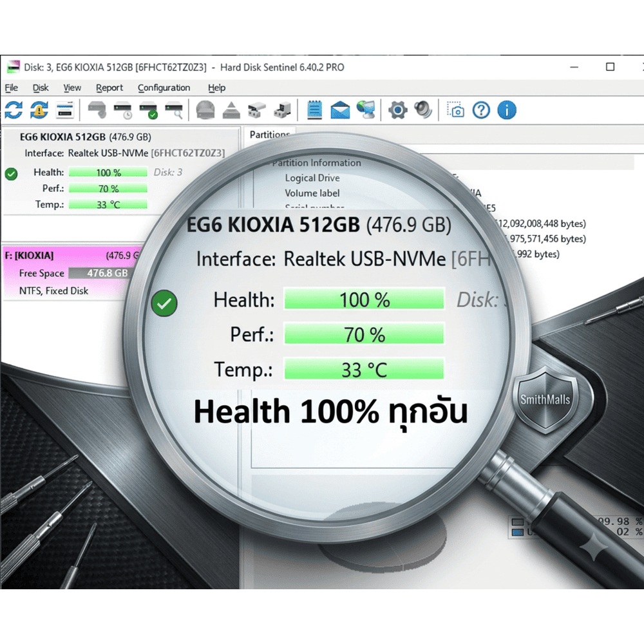Viewport: 644px width, 644px height.
Task: Open the File menu
Action: click(12, 88)
